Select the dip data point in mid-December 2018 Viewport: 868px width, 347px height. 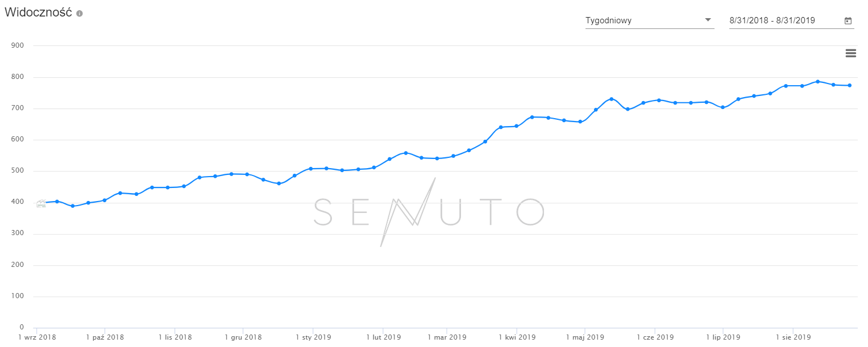(x=279, y=183)
